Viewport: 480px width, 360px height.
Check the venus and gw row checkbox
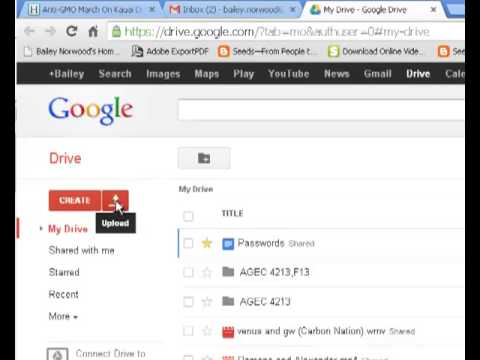pos(188,331)
